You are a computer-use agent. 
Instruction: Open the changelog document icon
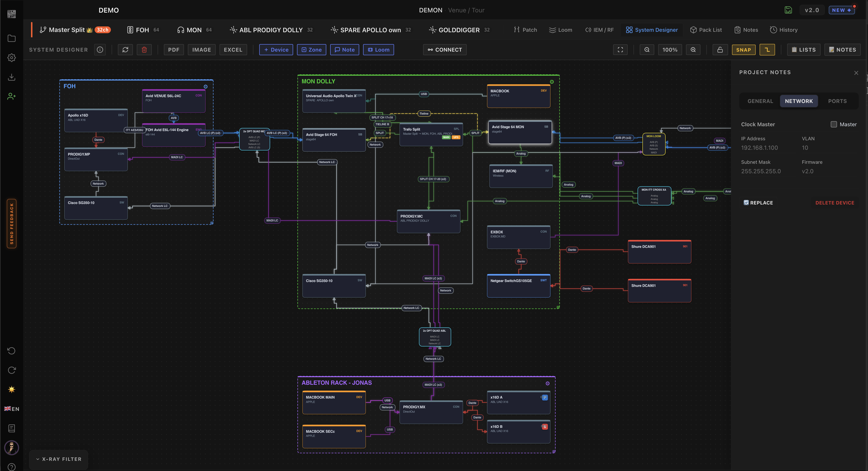(x=11, y=429)
